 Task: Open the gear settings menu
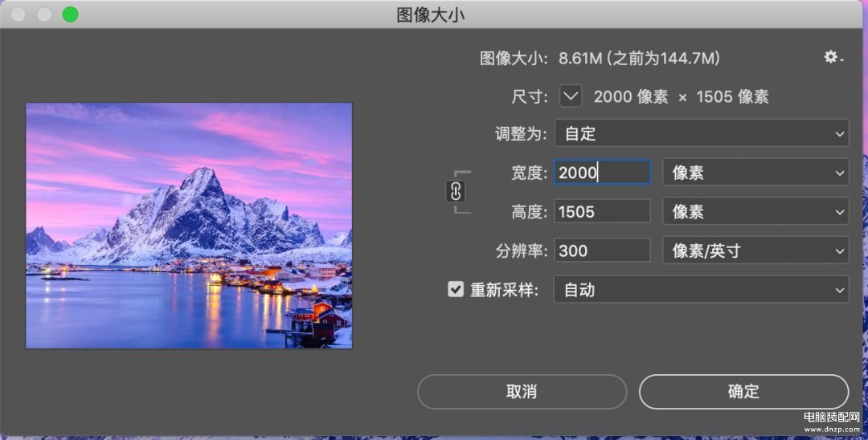point(833,57)
